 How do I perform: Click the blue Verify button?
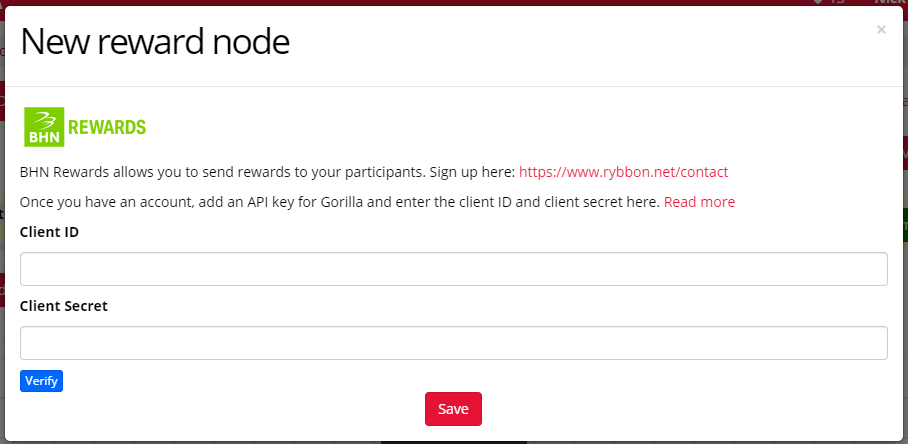[41, 381]
